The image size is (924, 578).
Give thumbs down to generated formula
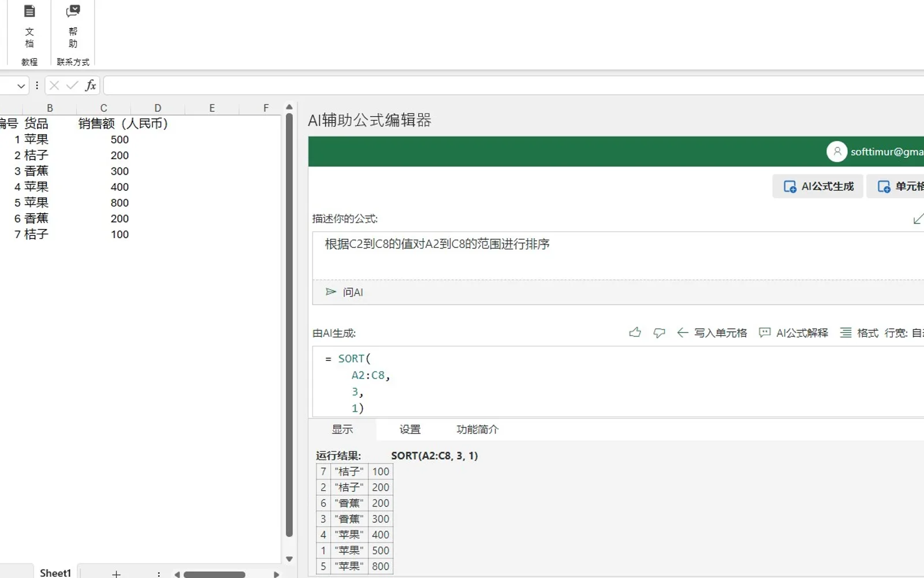[x=659, y=333]
